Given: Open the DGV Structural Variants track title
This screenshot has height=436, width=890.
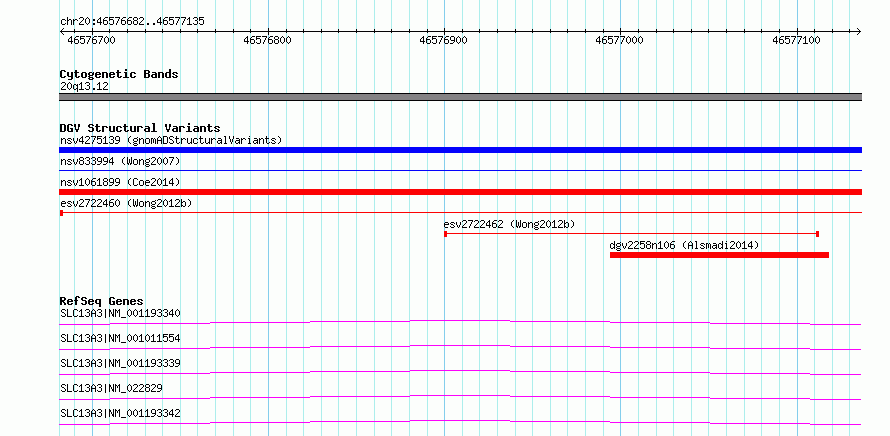Looking at the screenshot, I should tap(140, 128).
